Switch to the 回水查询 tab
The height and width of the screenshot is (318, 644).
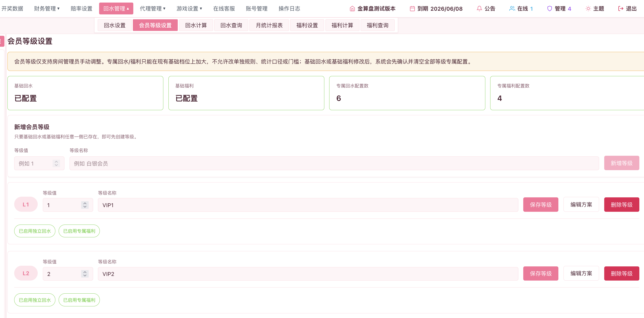(x=231, y=25)
